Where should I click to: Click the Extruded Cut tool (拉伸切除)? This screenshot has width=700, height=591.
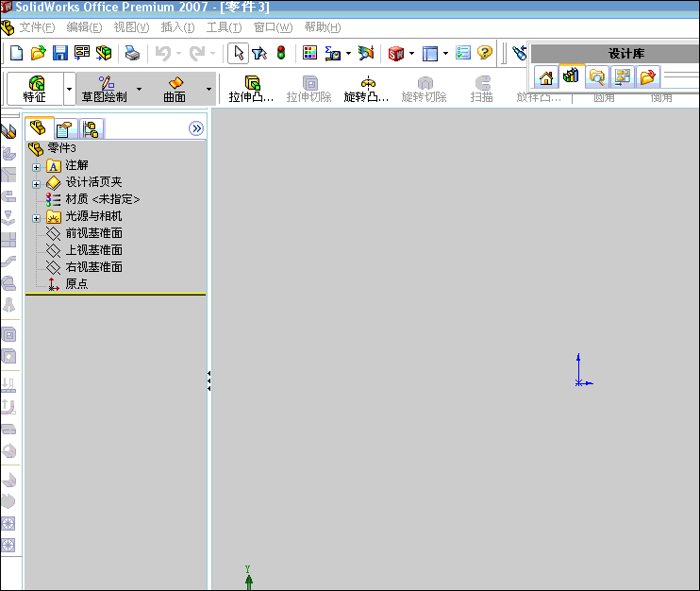click(308, 89)
